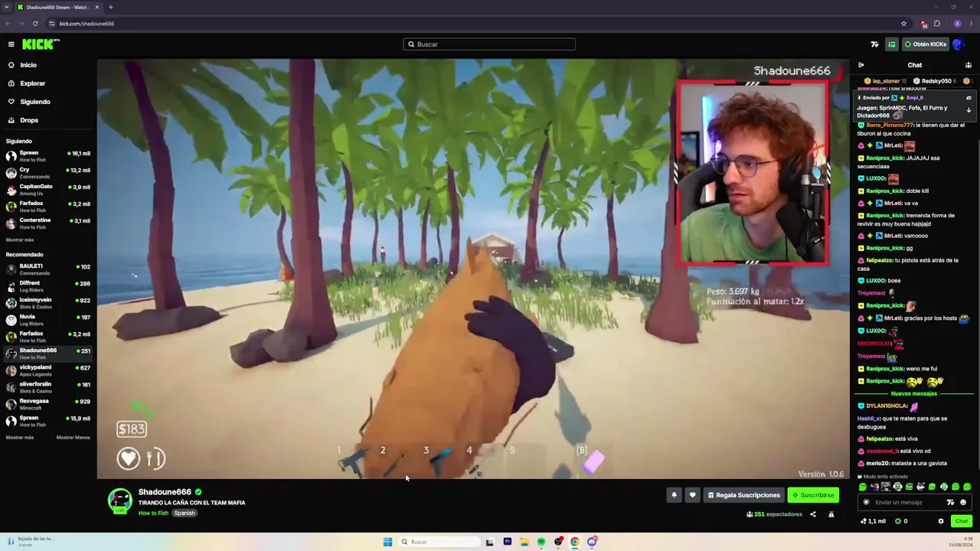Viewport: 980px width, 551px height.
Task: Open Chrome from the taskbar
Action: coord(574,542)
